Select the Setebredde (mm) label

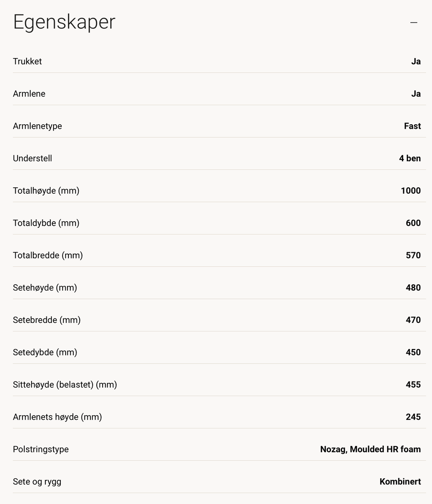tap(46, 320)
